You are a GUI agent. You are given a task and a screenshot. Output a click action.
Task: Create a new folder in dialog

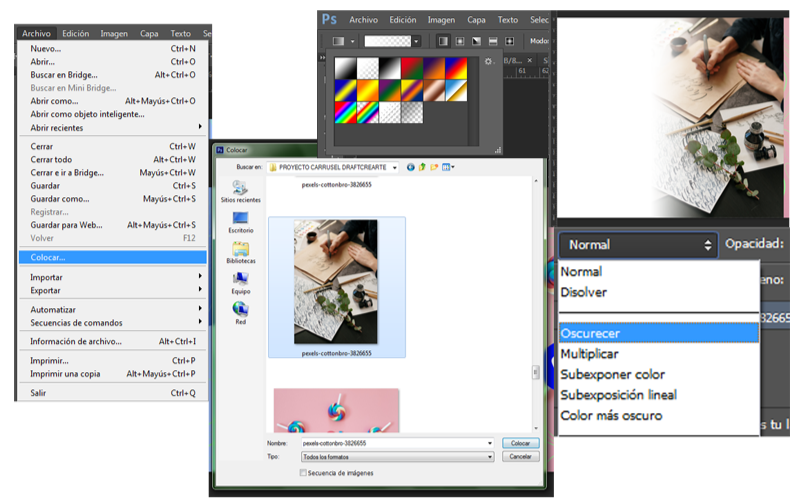pos(434,167)
